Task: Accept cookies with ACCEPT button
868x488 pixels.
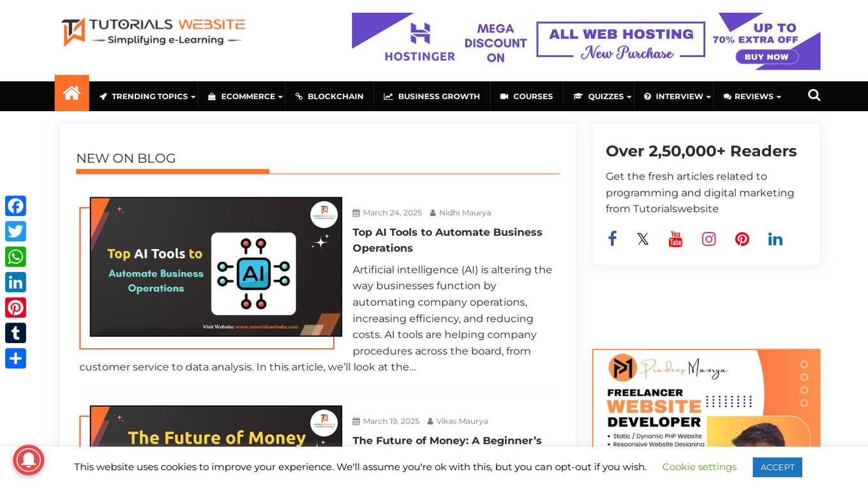Action: (777, 467)
